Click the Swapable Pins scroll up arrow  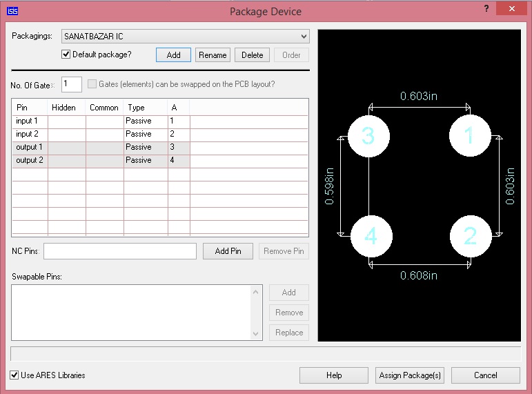[x=256, y=292]
